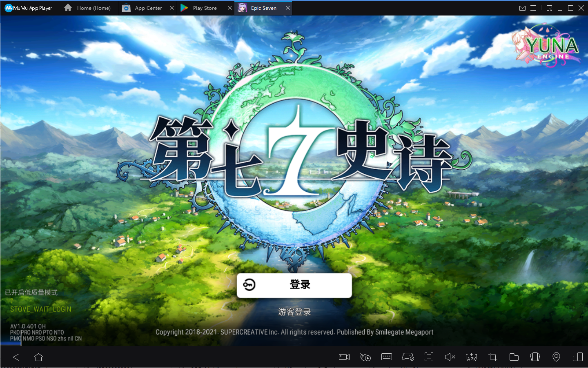This screenshot has height=368, width=588.
Task: Click the 游客登录 guest login link
Action: pos(294,312)
